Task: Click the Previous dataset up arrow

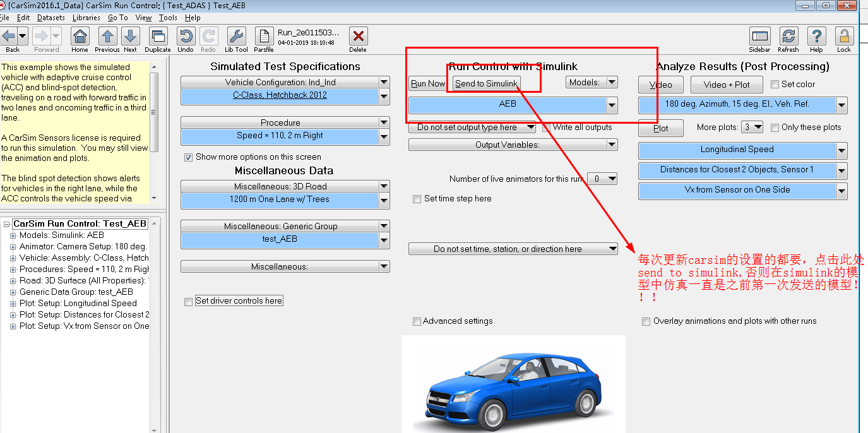Action: click(x=107, y=36)
